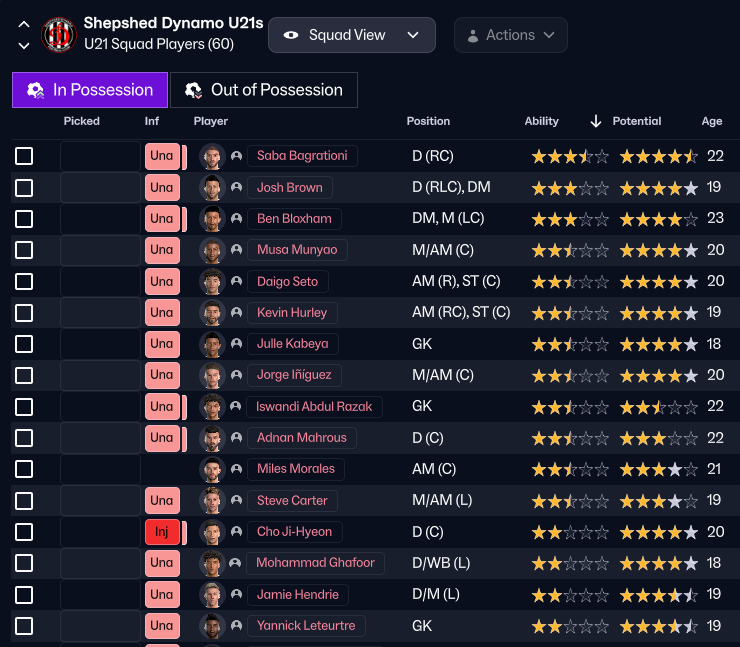
Task: Check the box next to Kevin Hurley
Action: coord(24,313)
